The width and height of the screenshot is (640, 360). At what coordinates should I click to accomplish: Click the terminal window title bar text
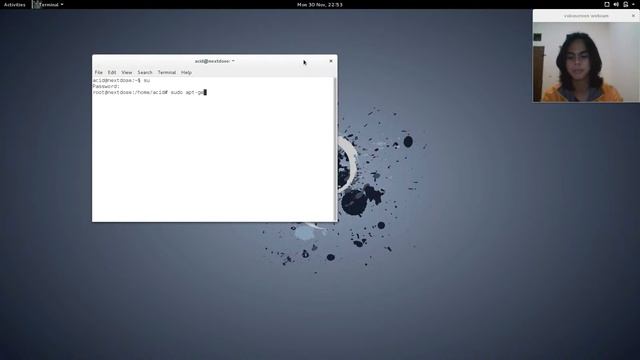click(x=213, y=61)
